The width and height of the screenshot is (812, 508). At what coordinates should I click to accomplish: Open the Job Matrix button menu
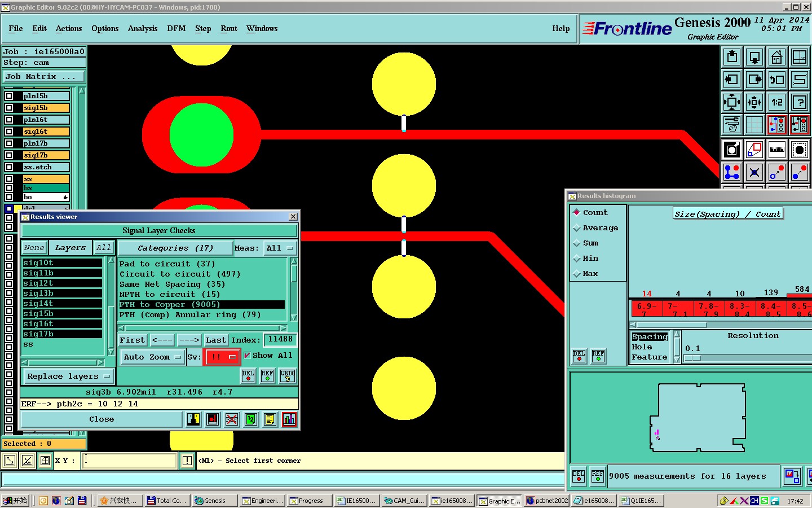click(x=44, y=77)
